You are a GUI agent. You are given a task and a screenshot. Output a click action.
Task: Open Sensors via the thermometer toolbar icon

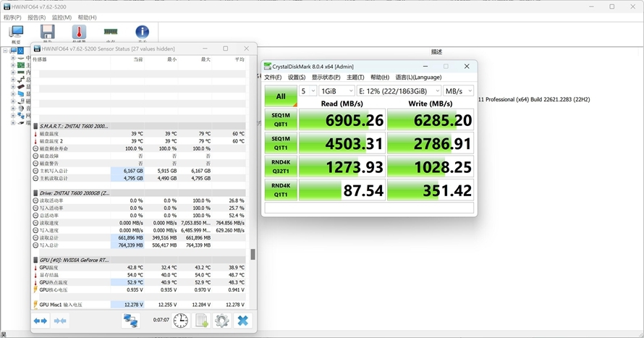79,33
